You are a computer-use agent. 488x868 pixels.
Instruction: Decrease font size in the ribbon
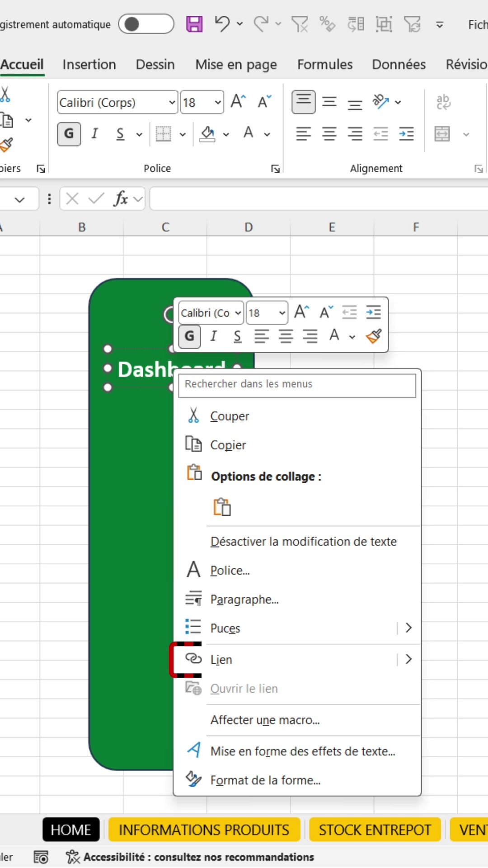265,102
